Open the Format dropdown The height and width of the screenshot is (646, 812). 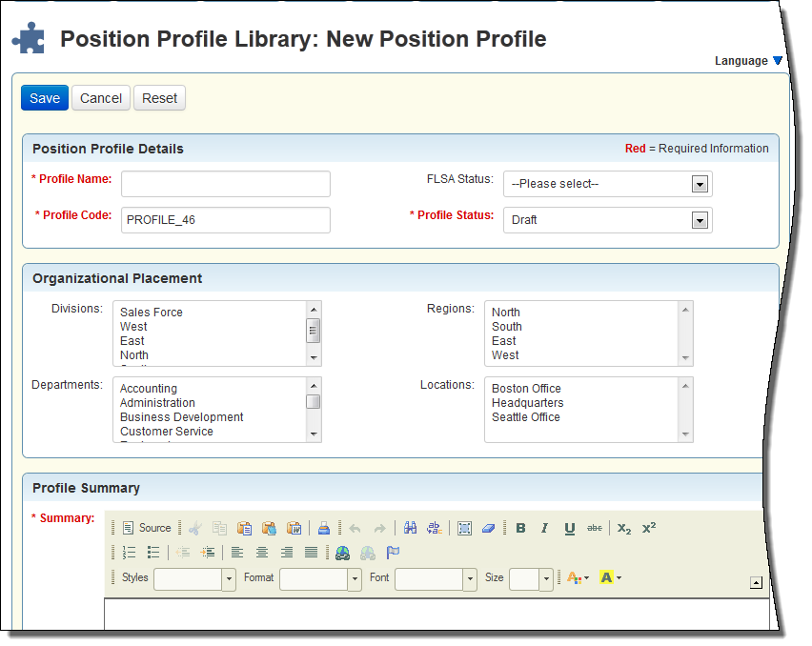320,579
